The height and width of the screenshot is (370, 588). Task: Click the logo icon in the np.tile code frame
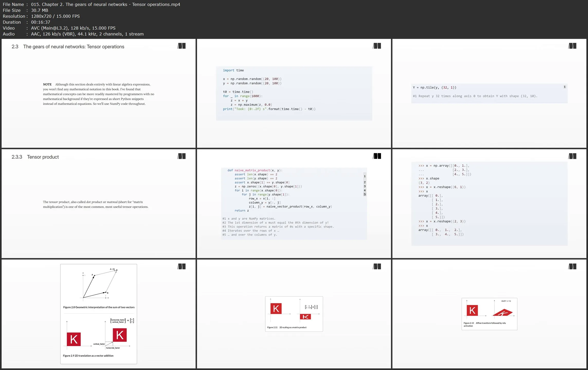click(x=572, y=46)
